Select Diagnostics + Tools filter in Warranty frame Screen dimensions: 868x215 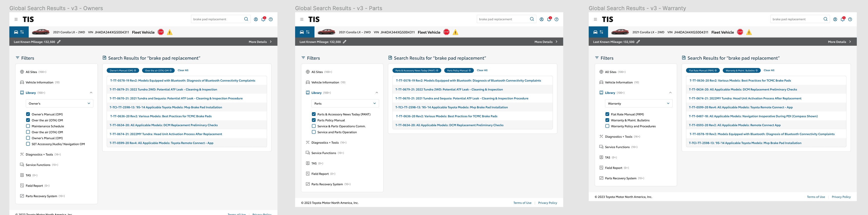619,137
